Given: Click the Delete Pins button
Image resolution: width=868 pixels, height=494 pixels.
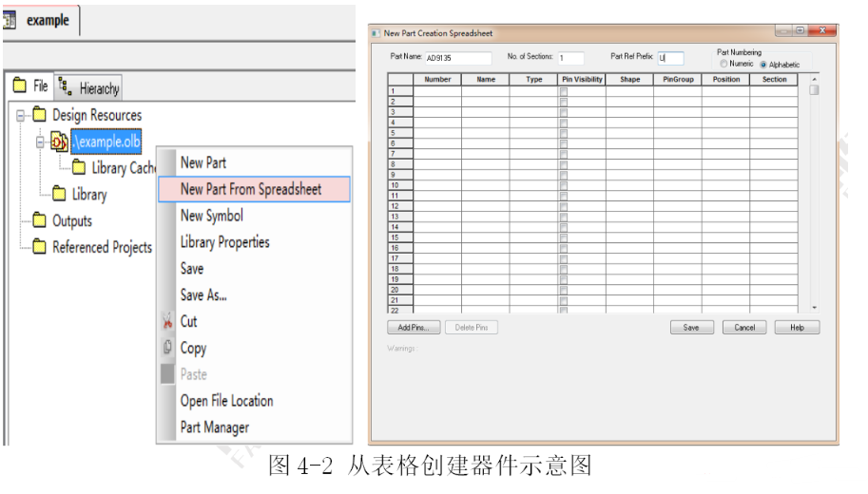Looking at the screenshot, I should pos(472,328).
